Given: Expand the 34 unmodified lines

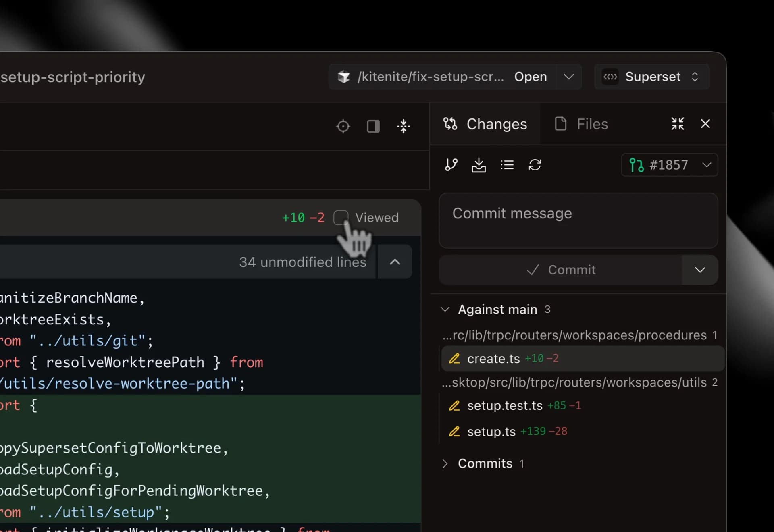Looking at the screenshot, I should click(303, 262).
